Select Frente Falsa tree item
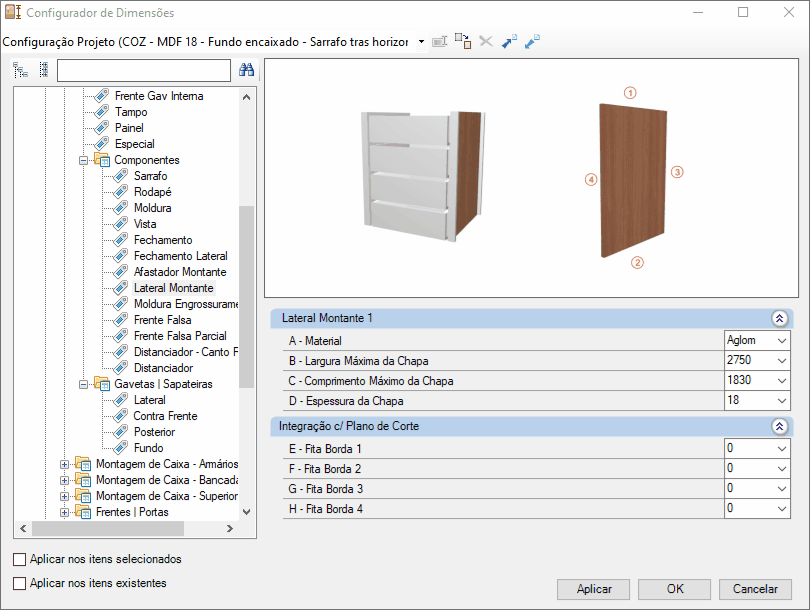810x610 pixels. (x=162, y=320)
